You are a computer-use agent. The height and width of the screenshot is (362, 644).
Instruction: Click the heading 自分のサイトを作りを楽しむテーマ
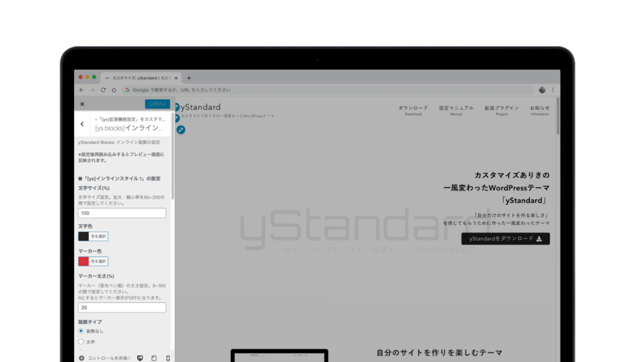pos(440,353)
